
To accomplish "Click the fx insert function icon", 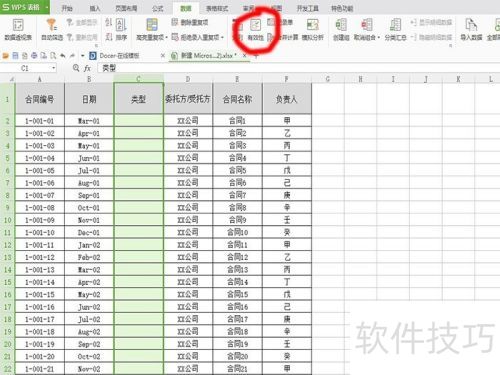I will point(87,68).
